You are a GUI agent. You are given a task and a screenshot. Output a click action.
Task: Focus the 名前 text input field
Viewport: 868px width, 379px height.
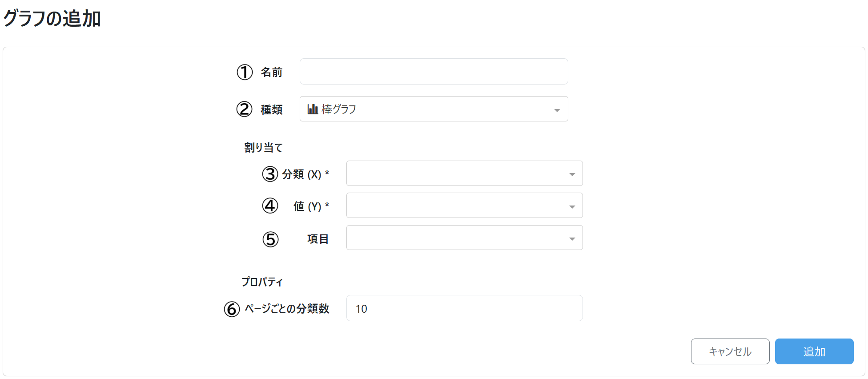434,72
